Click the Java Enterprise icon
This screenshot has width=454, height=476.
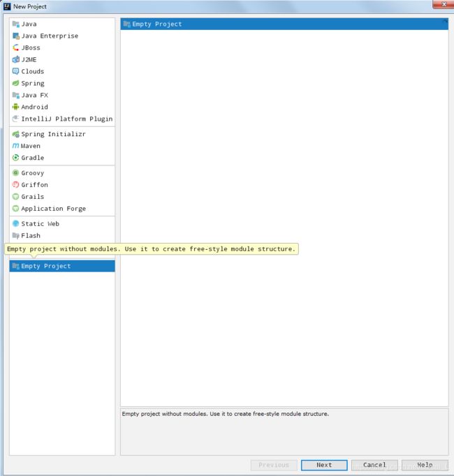(x=16, y=36)
